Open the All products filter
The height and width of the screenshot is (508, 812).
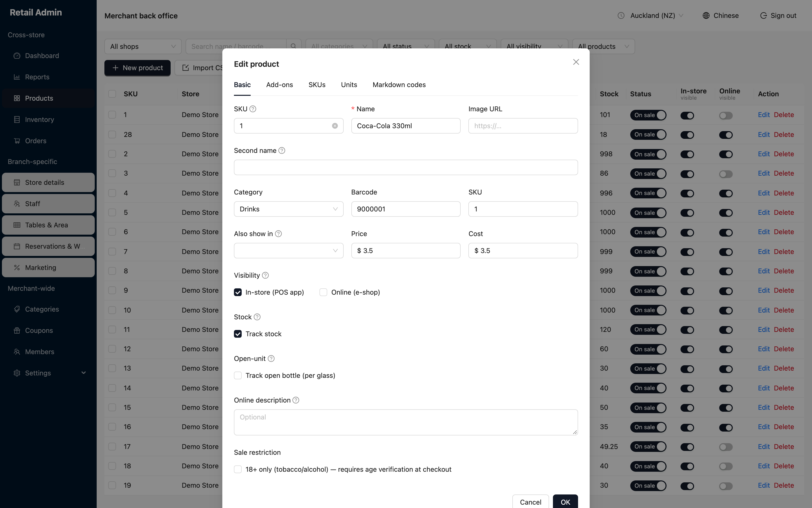click(603, 46)
